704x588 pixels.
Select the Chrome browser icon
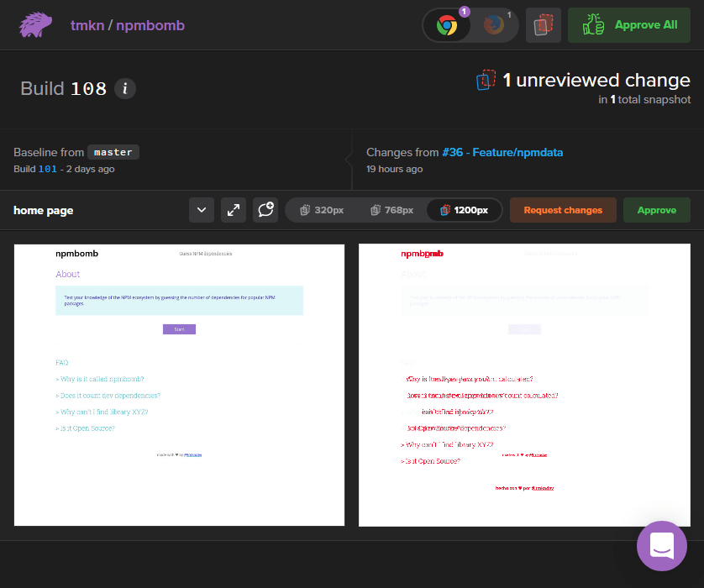click(447, 25)
